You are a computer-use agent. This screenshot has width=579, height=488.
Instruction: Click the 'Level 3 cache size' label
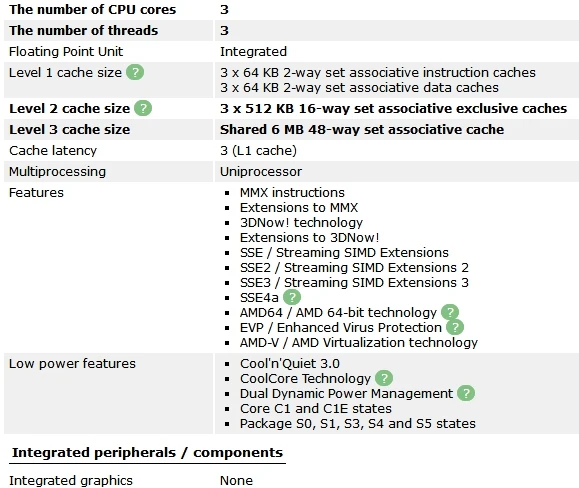69,130
